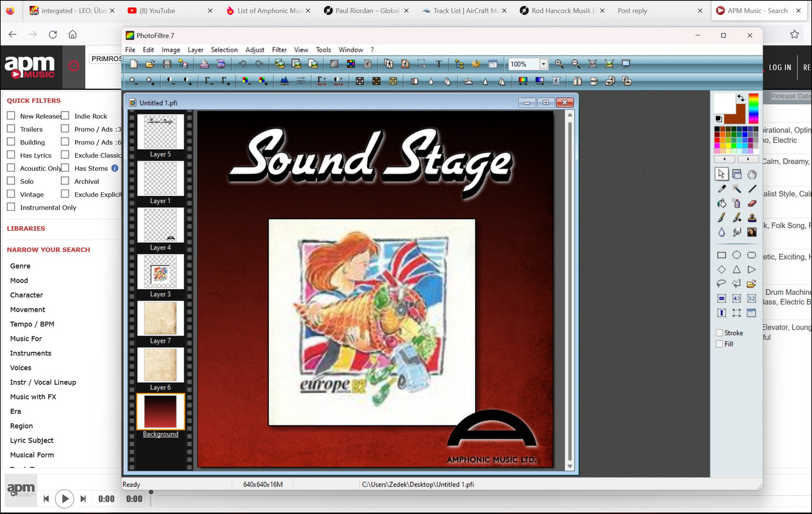Click the Zoom out magnifier icon

tap(576, 64)
